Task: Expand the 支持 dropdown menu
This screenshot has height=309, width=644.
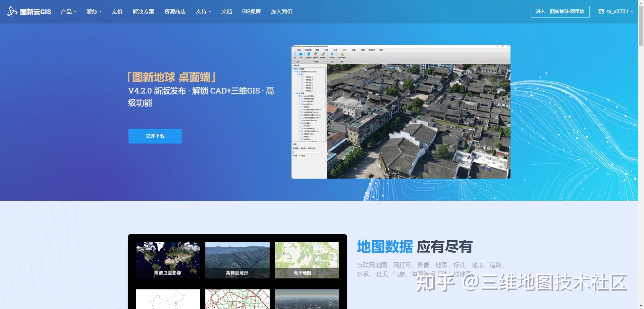Action: tap(203, 12)
